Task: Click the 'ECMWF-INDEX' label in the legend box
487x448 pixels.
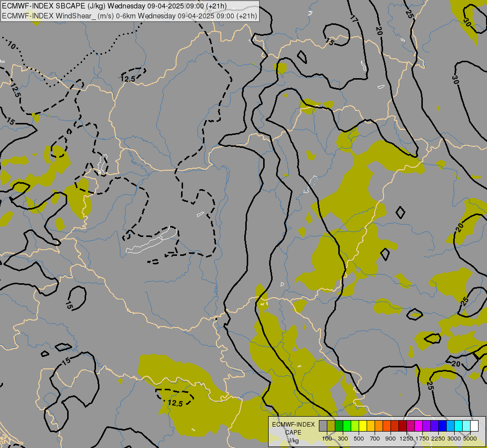Action: point(293,425)
